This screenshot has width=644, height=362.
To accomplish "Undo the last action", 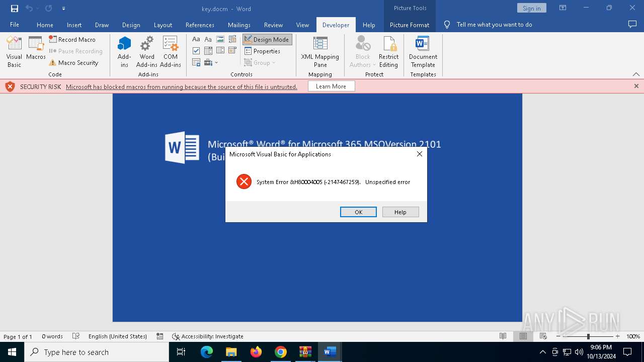I will [29, 8].
